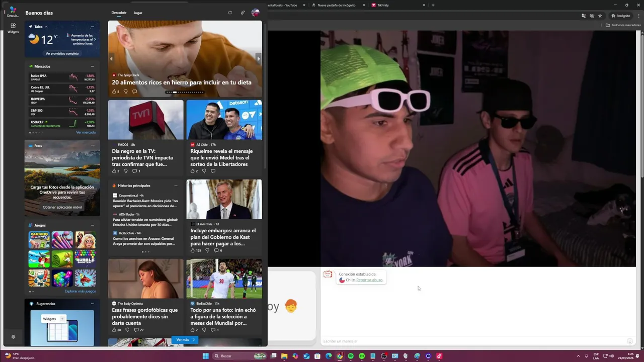The width and height of the screenshot is (644, 362).
Task: Open Ver mercado link
Action: tap(86, 132)
